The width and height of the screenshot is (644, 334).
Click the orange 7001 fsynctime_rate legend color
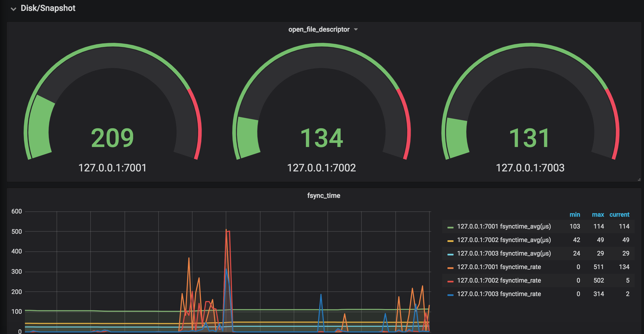pos(450,268)
